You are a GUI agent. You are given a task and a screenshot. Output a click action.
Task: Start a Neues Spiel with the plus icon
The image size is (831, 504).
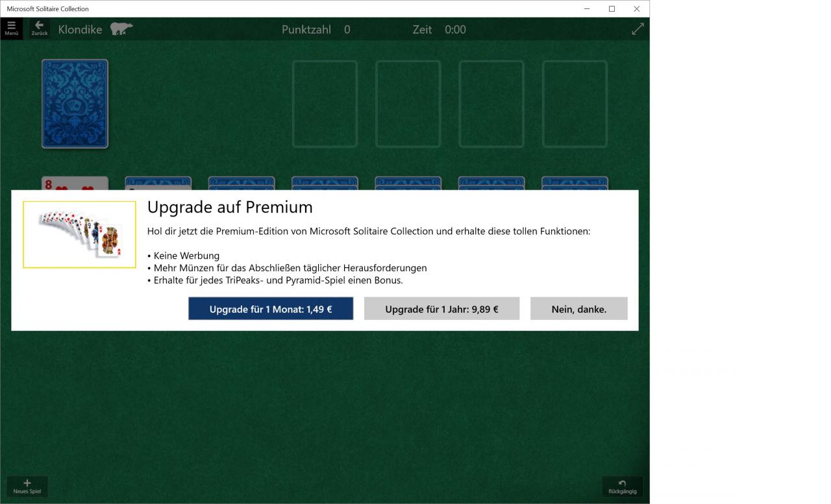[x=27, y=486]
